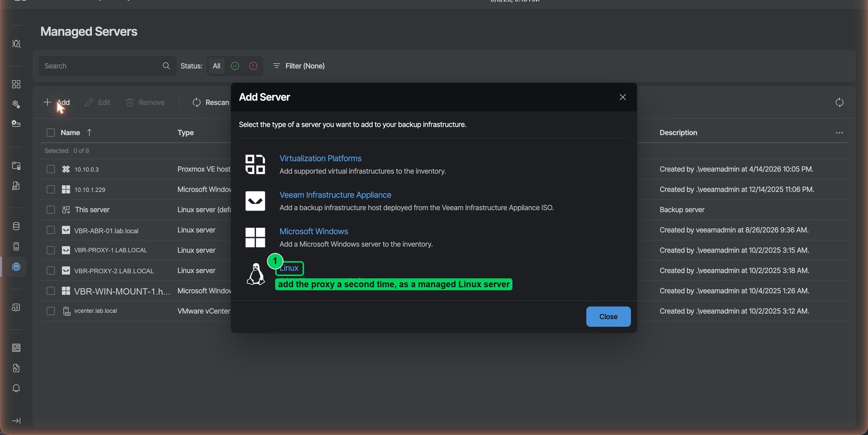Check the box for 10.10.0.3
The width and height of the screenshot is (868, 435).
[x=51, y=169]
